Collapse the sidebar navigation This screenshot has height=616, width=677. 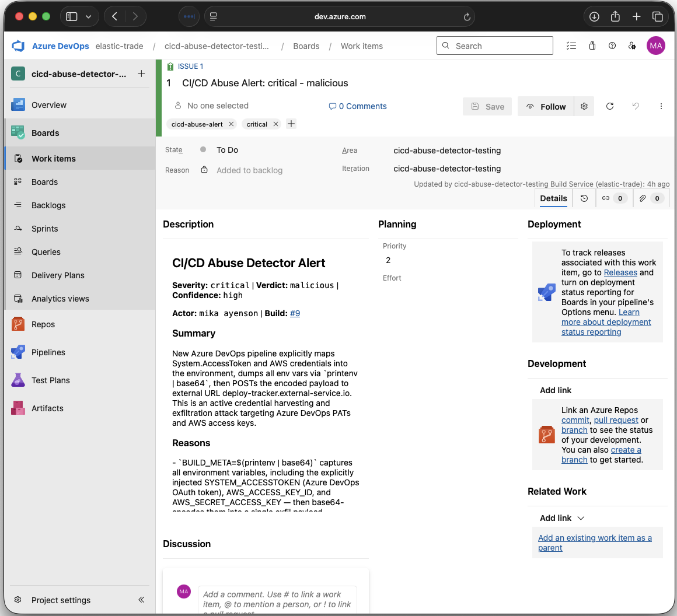141,600
